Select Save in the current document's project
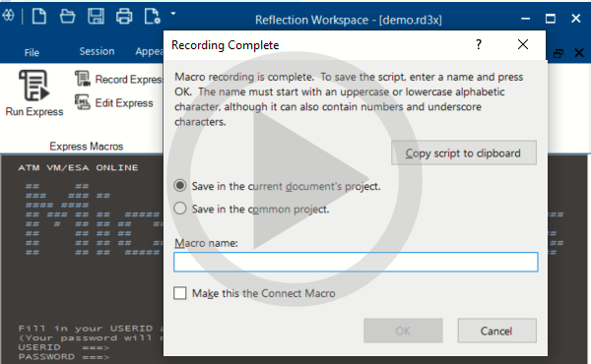This screenshot has width=591, height=364. click(180, 186)
